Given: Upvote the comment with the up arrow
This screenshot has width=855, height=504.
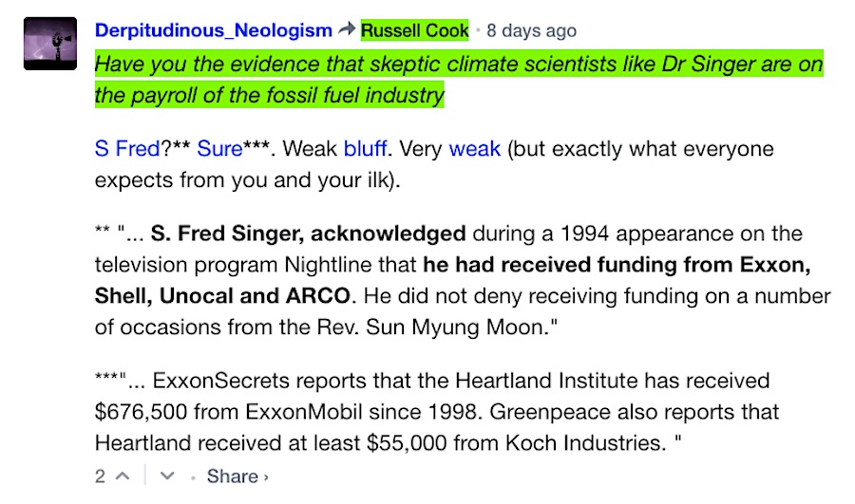Looking at the screenshot, I should pos(122,476).
